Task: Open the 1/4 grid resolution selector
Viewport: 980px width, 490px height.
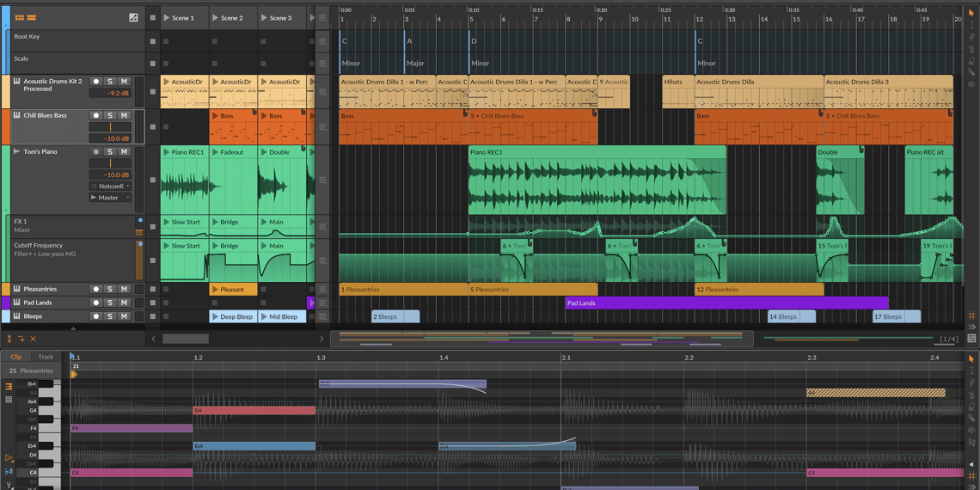Action: [x=948, y=340]
